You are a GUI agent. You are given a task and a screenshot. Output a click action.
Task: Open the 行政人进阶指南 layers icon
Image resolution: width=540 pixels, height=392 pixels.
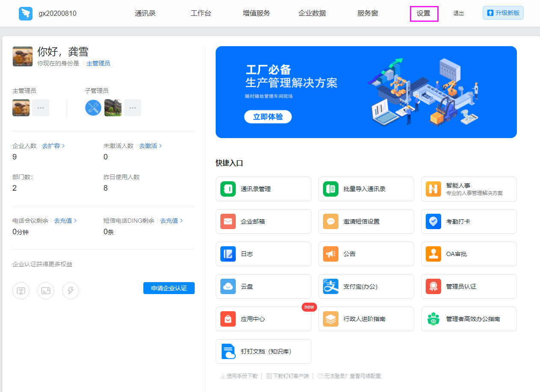[x=331, y=319]
